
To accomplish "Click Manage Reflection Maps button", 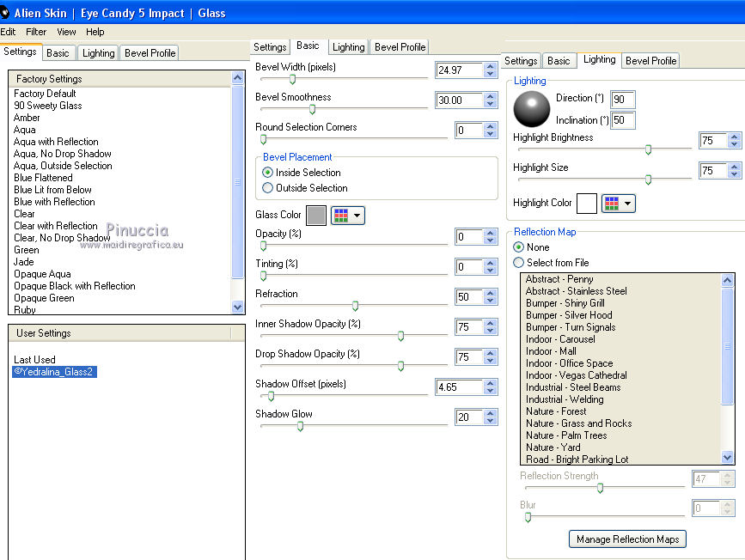I will (x=627, y=539).
